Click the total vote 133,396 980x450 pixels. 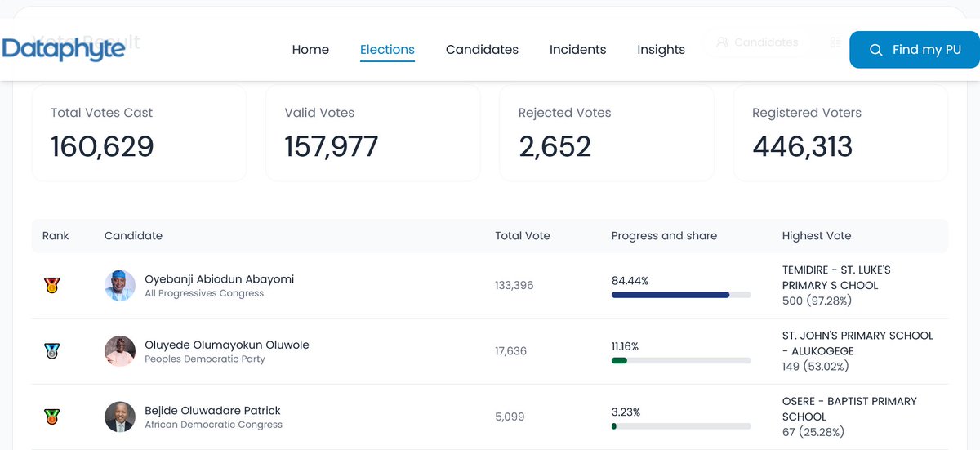point(514,285)
